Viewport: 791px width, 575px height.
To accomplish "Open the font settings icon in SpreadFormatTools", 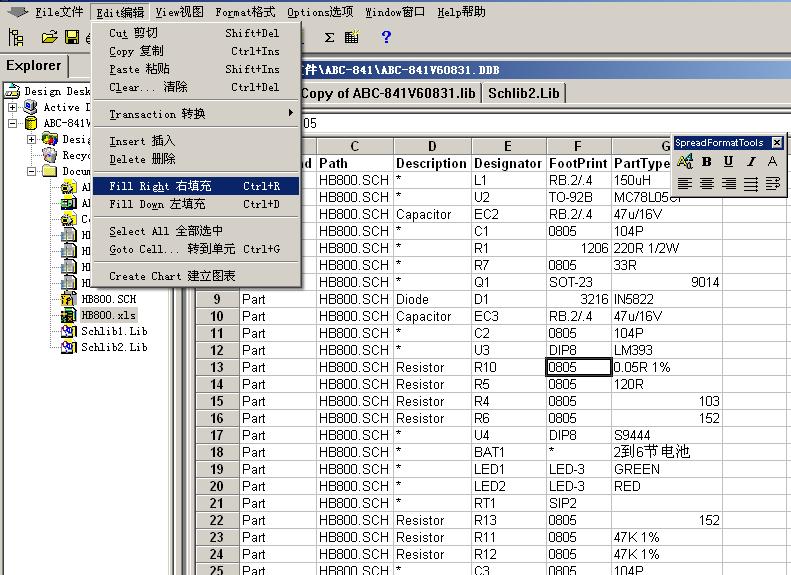I will click(x=685, y=162).
